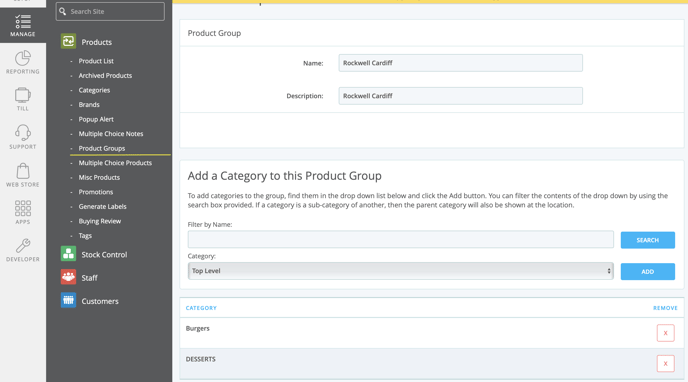Select Popup Alert menu item
The width and height of the screenshot is (688, 382).
coord(96,119)
